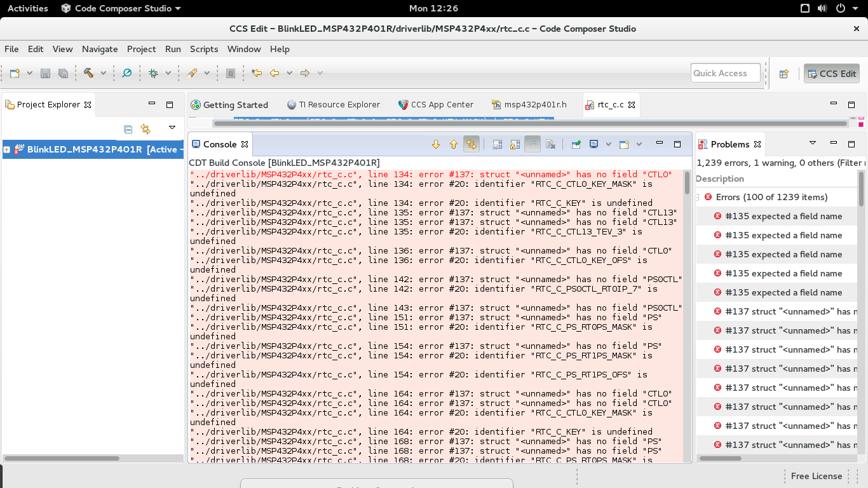Minimize the Console view panel

(660, 144)
